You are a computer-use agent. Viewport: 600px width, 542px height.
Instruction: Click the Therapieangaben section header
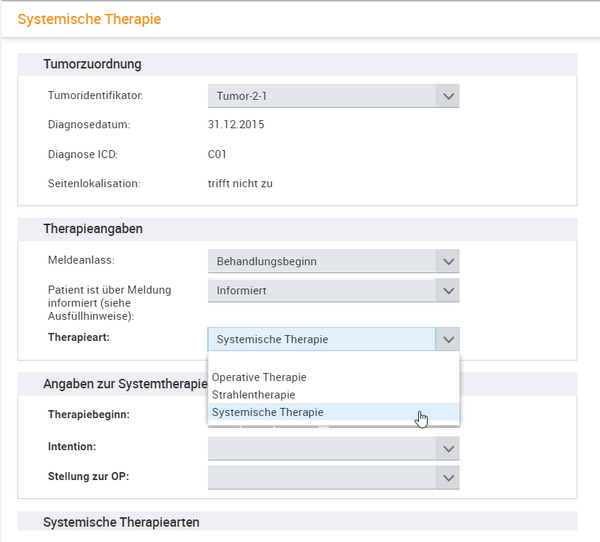(297, 229)
